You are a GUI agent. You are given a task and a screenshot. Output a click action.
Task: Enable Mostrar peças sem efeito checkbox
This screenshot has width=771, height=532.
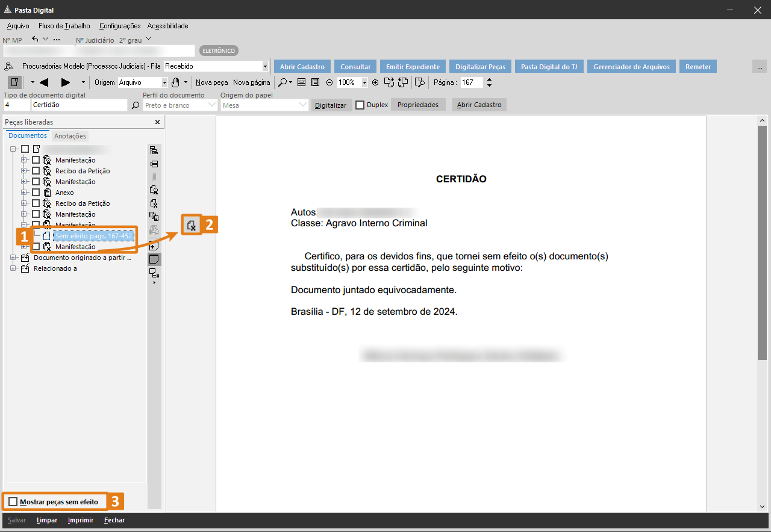click(x=13, y=502)
